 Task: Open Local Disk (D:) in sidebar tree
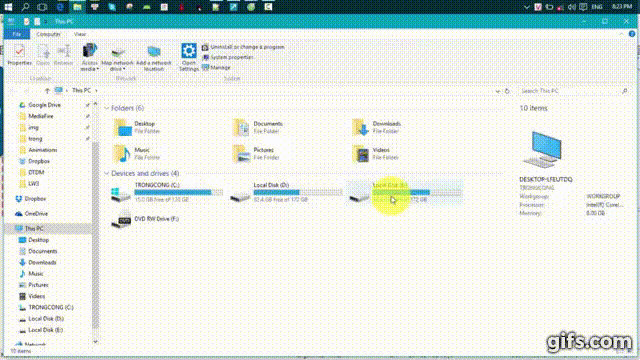click(46, 319)
